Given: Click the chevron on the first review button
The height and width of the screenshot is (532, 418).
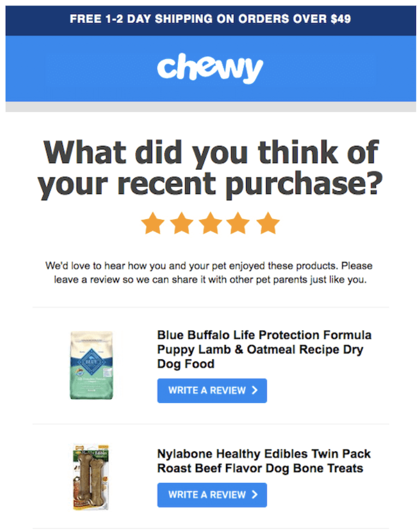Looking at the screenshot, I should coord(254,391).
